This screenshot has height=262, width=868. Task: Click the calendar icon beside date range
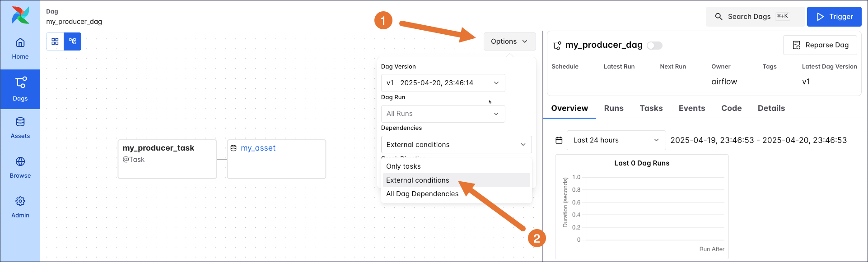point(559,140)
